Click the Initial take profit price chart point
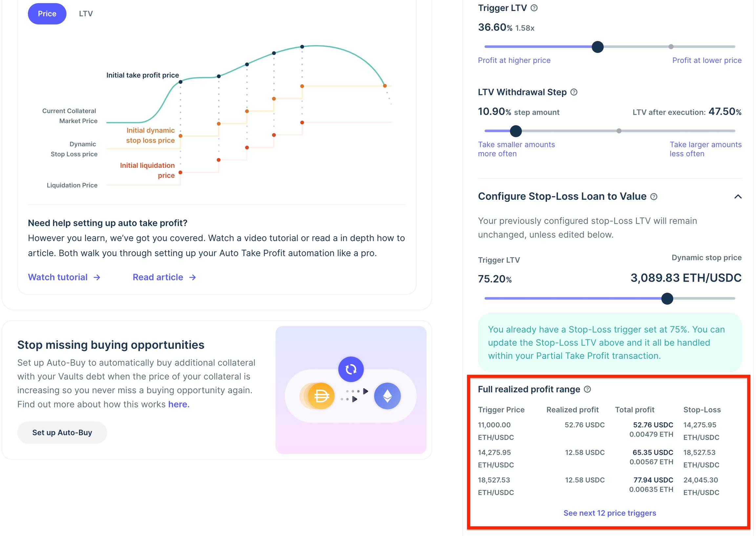 pyautogui.click(x=180, y=82)
